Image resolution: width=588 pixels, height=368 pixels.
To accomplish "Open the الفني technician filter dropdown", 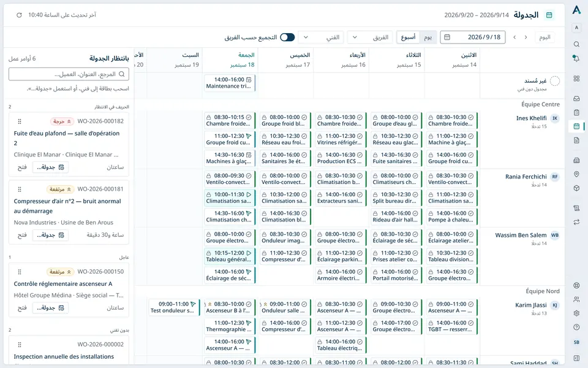I will [x=321, y=37].
